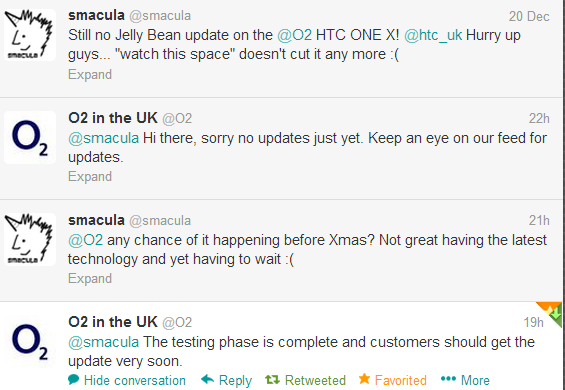Expand O2's 'no updates just yet' tweet
Viewport: 565px width, 390px height.
coord(90,177)
